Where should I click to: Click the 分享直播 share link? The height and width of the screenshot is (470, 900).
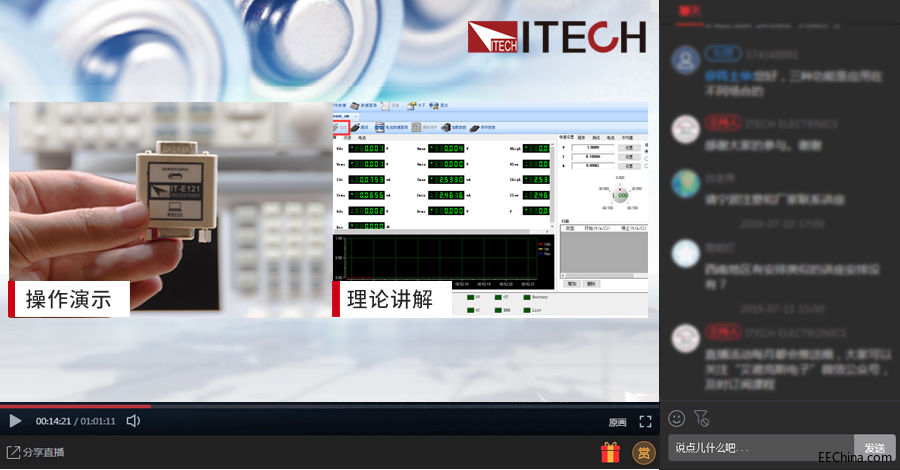37,452
